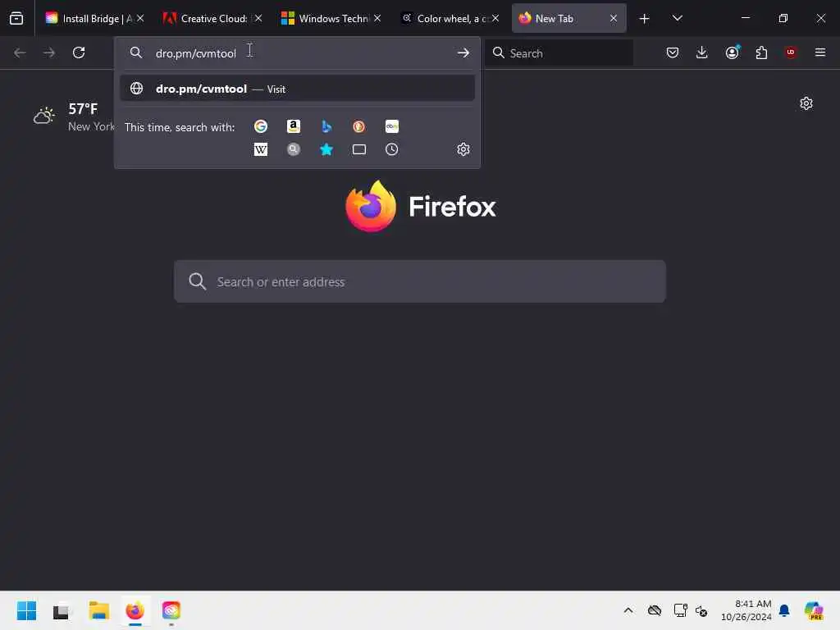Screen dimensions: 840x630
Task: Search this time with Google
Action: pyautogui.click(x=261, y=126)
